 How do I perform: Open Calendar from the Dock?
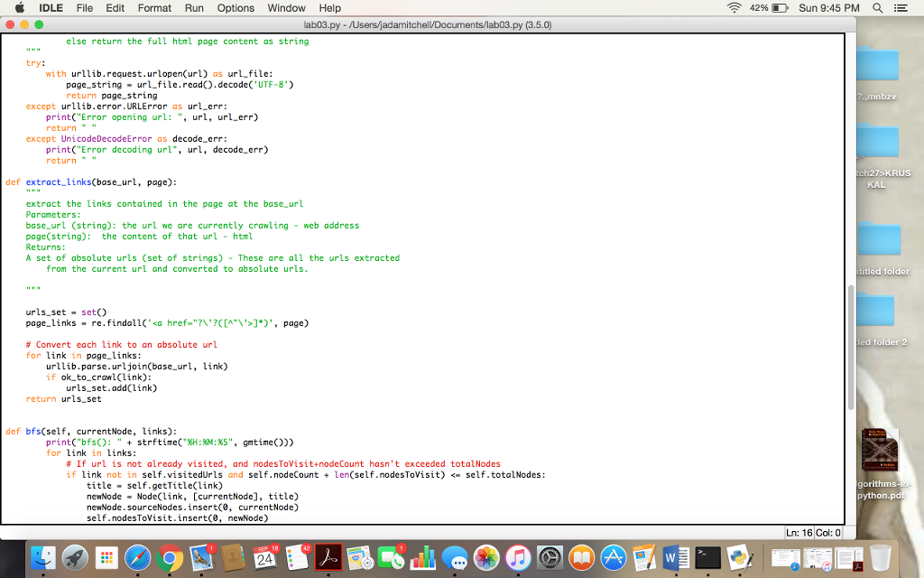tap(265, 560)
